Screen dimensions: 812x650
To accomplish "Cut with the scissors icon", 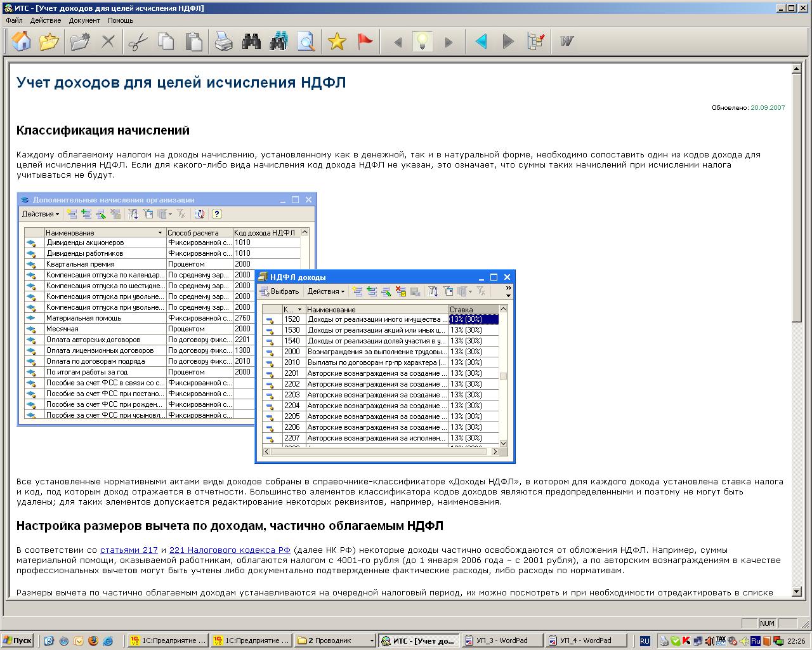I will [x=138, y=42].
